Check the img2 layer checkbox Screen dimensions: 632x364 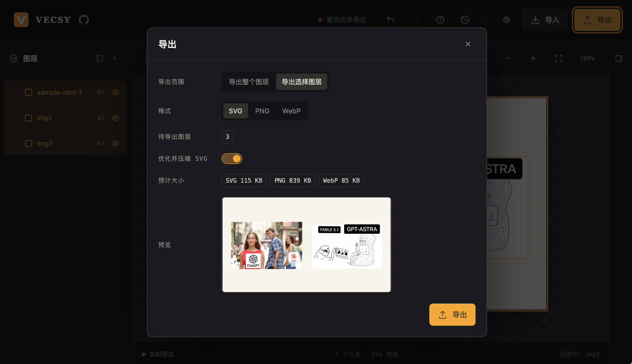click(x=29, y=143)
